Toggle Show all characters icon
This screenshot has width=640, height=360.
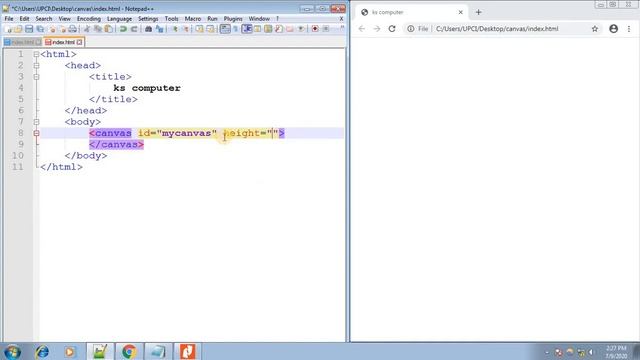[x=236, y=29]
